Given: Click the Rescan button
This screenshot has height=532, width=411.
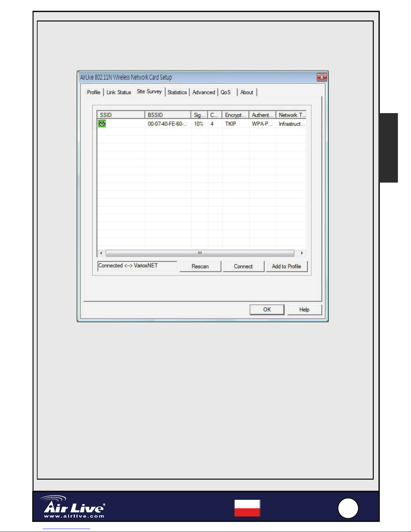Looking at the screenshot, I should 200,267.
